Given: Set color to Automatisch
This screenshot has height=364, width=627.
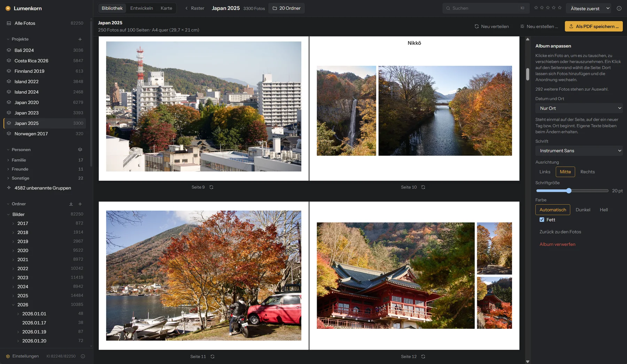Looking at the screenshot, I should tap(553, 210).
